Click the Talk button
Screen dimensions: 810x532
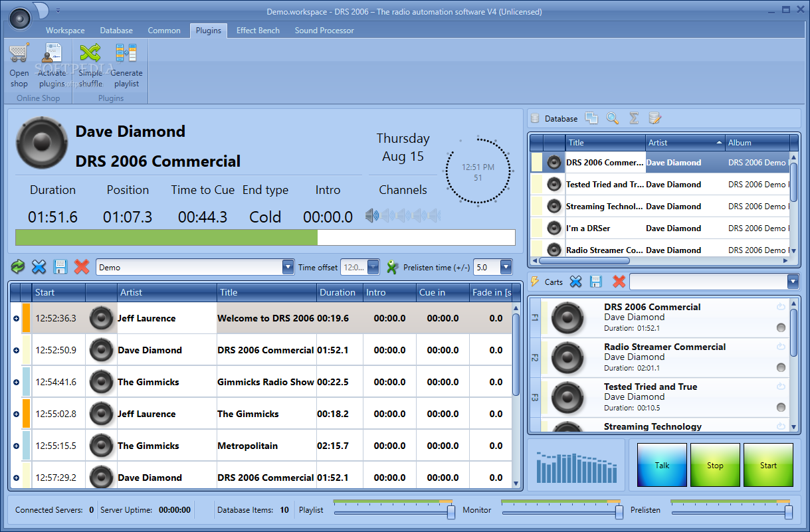click(x=662, y=465)
